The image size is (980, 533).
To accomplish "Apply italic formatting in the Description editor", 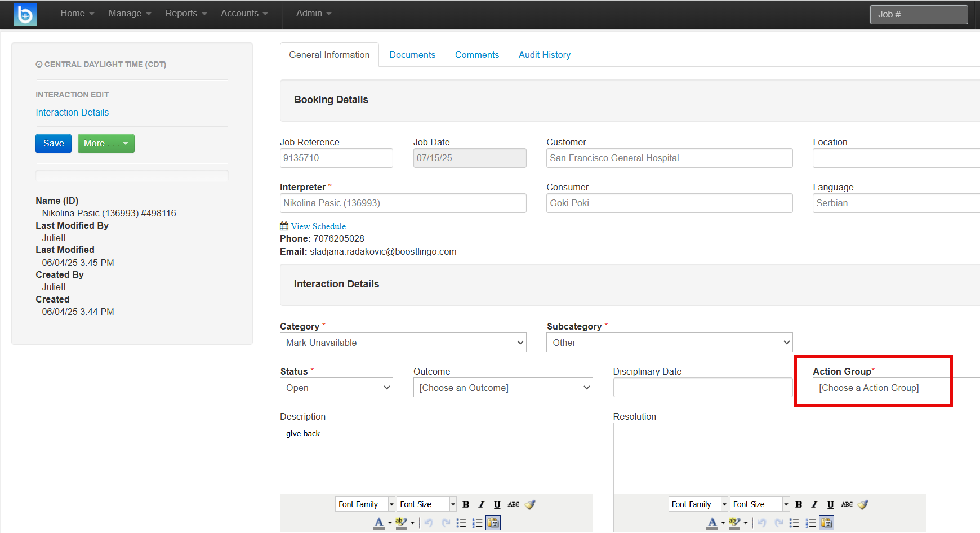I will [x=482, y=504].
